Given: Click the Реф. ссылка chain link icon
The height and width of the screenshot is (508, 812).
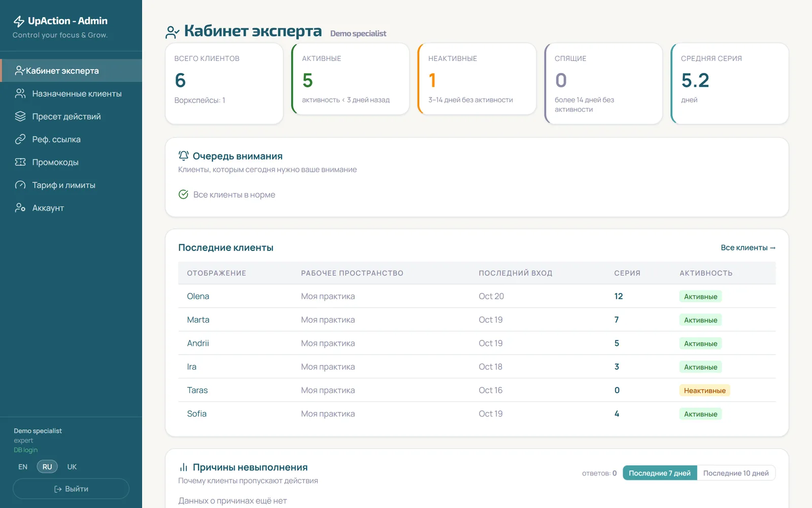Looking at the screenshot, I should [x=20, y=139].
